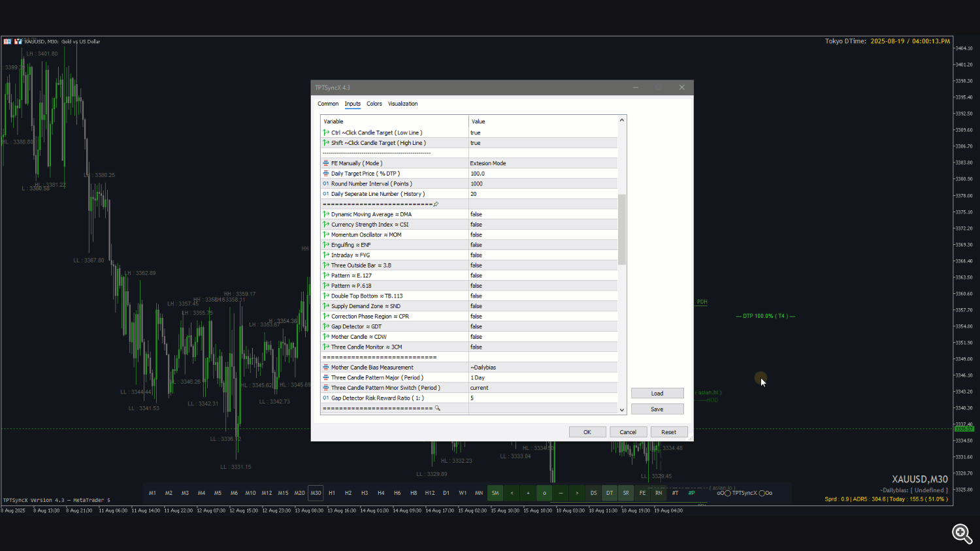Toggle Supply Demand Zone SND false value
The image size is (980, 551).
click(x=542, y=306)
